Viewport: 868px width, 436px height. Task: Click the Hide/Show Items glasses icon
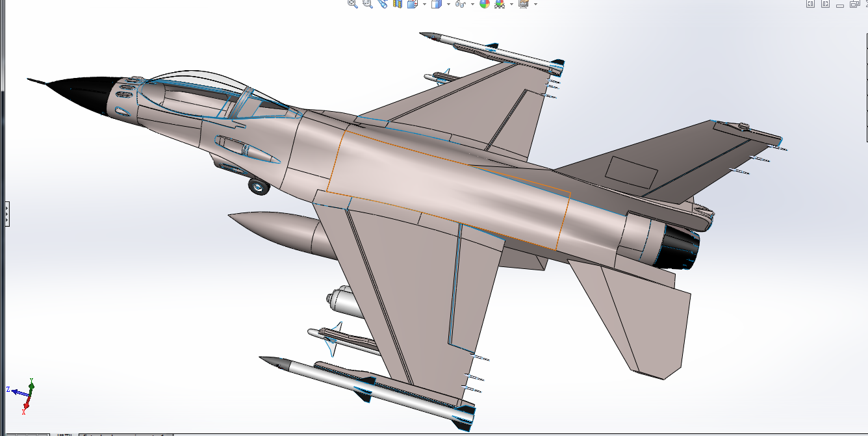click(461, 4)
